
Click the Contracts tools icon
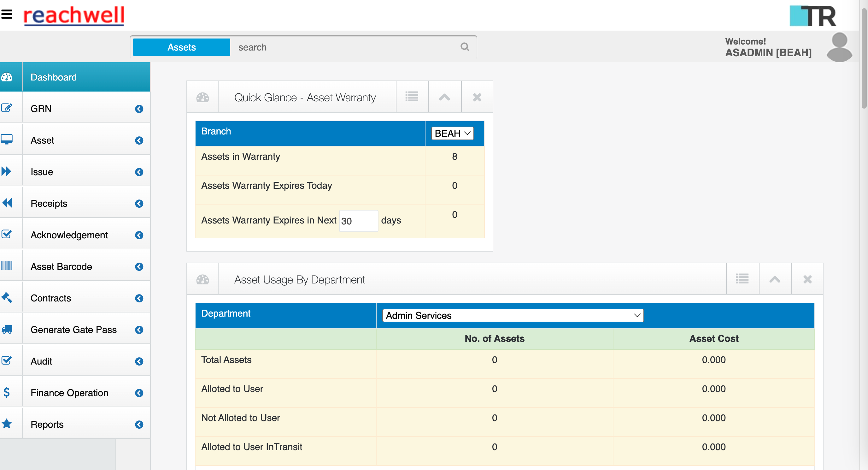click(x=7, y=297)
